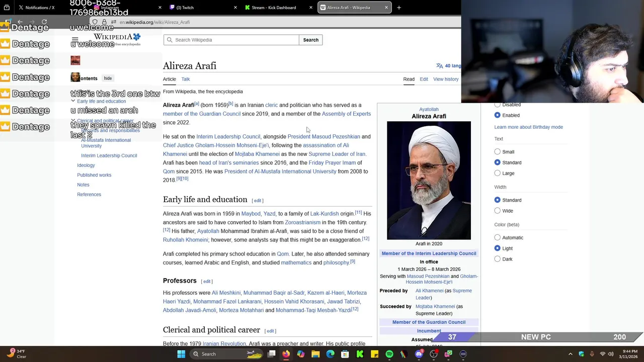
Task: Select Large text size
Action: tap(498, 173)
